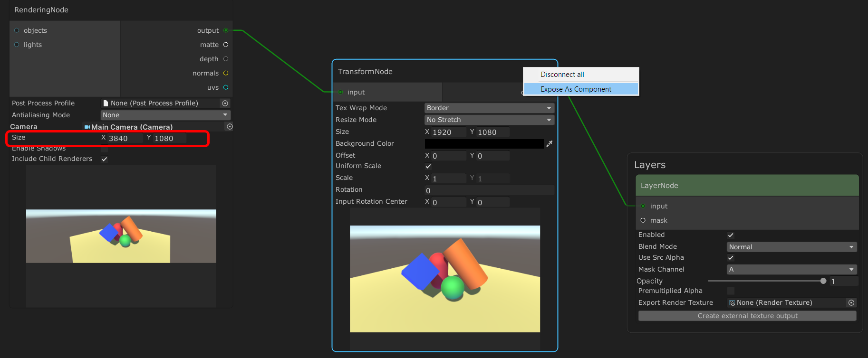
Task: Disable the LayerNode Enabled checkbox
Action: click(731, 235)
